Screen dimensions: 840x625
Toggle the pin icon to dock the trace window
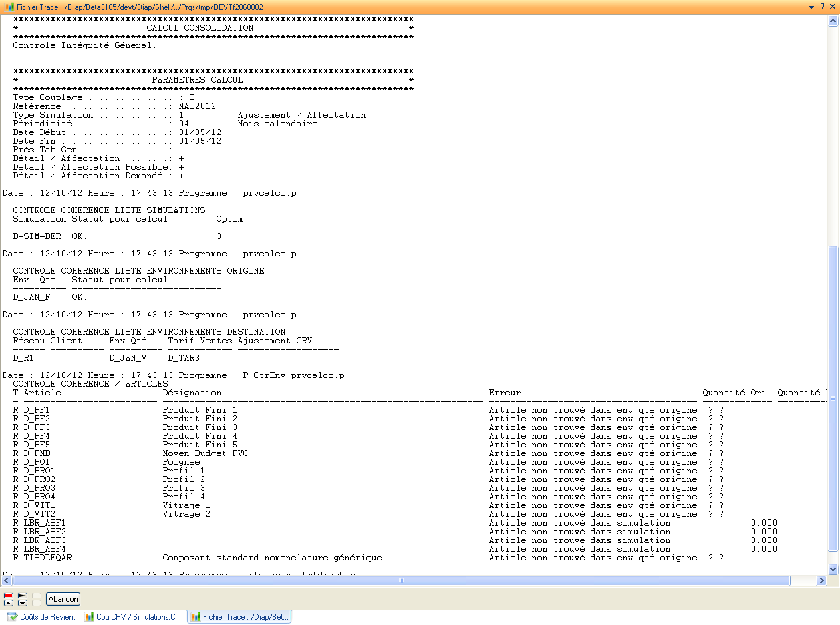823,6
